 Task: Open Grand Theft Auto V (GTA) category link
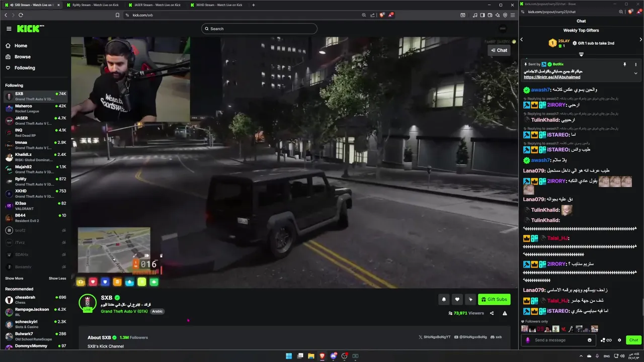click(x=124, y=311)
